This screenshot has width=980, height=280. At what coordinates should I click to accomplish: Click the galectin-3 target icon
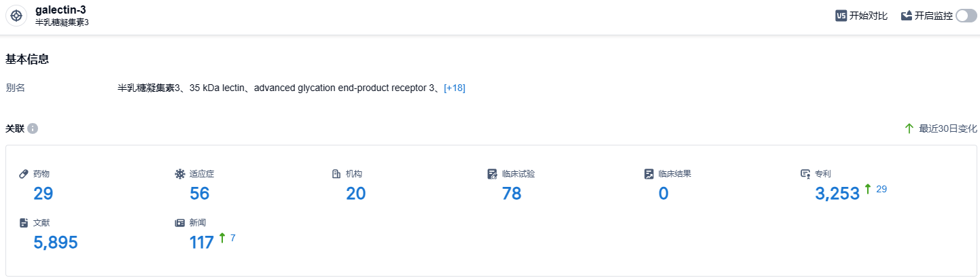(x=16, y=16)
